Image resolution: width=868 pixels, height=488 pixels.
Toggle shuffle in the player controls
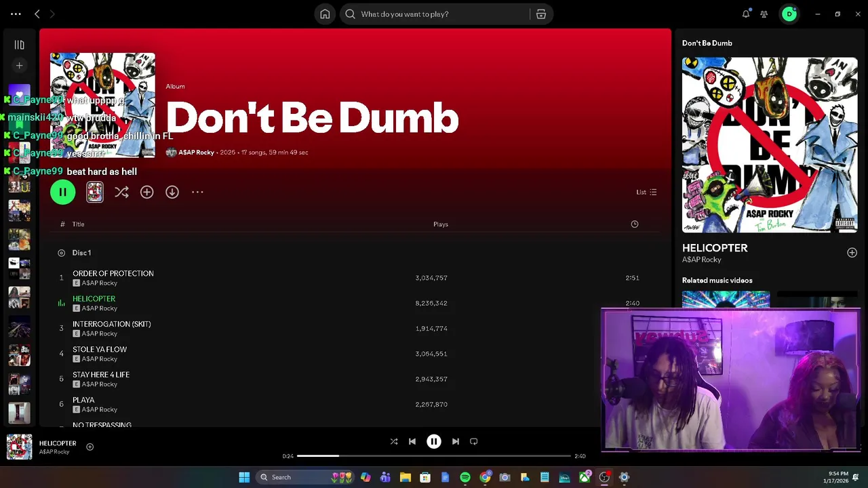click(394, 441)
